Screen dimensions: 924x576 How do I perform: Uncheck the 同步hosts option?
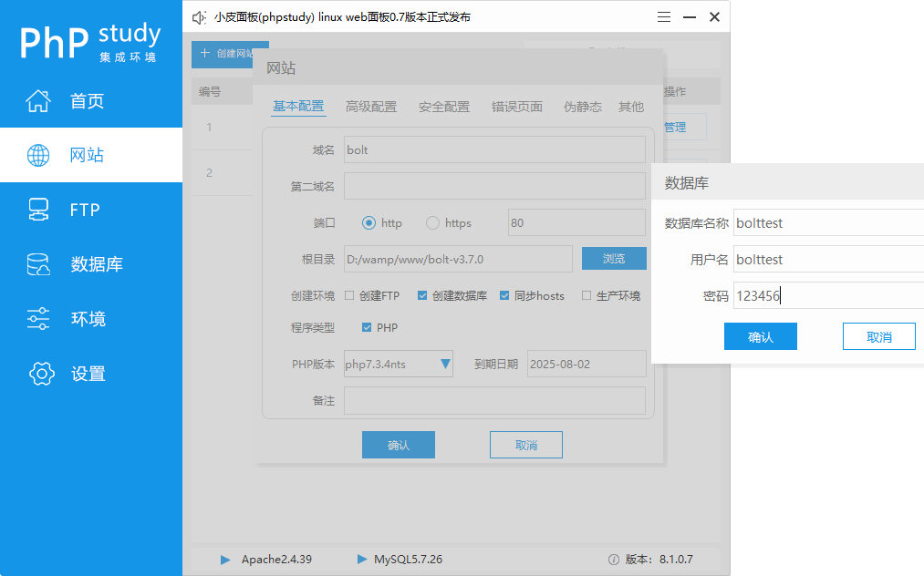pyautogui.click(x=504, y=294)
